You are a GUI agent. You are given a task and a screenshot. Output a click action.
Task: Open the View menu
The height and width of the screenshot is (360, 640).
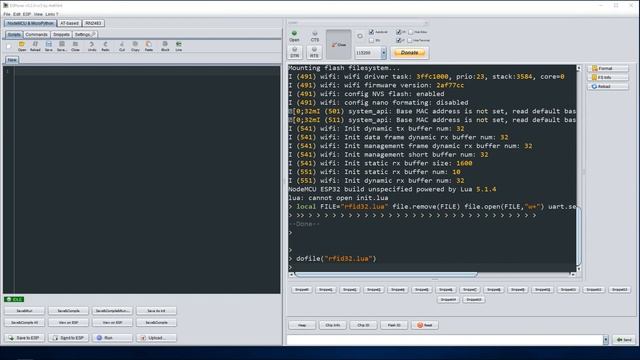tap(38, 14)
